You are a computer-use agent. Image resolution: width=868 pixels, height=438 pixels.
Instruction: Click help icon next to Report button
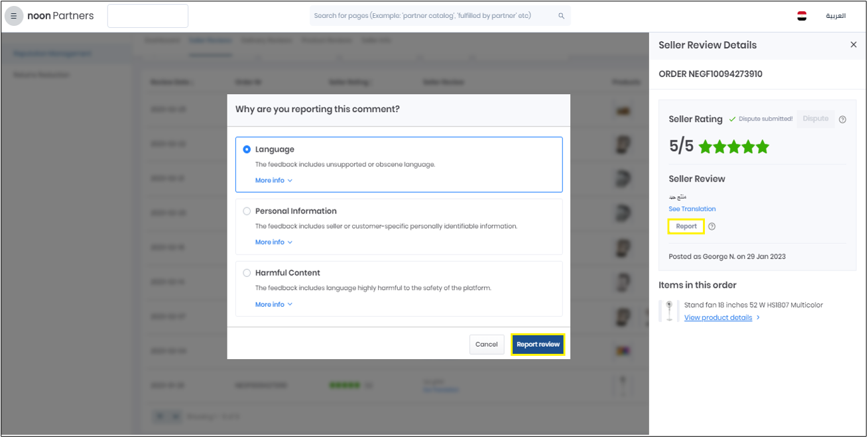click(712, 227)
